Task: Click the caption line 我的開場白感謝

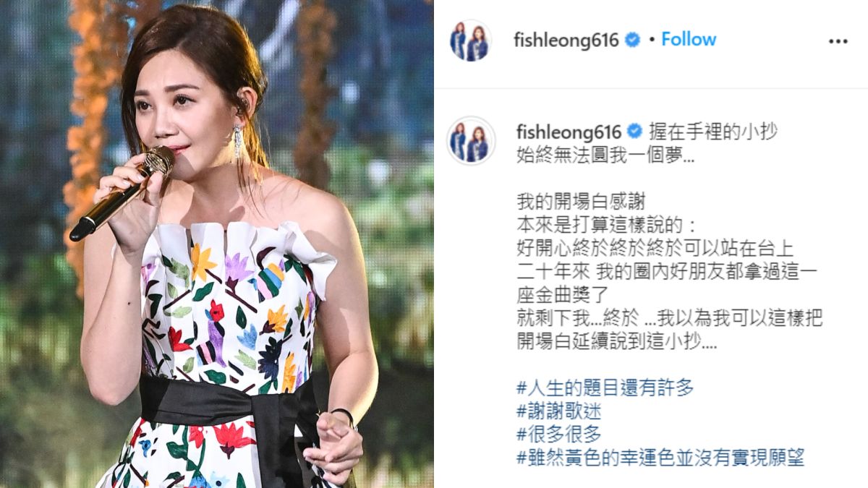Action: pyautogui.click(x=581, y=201)
